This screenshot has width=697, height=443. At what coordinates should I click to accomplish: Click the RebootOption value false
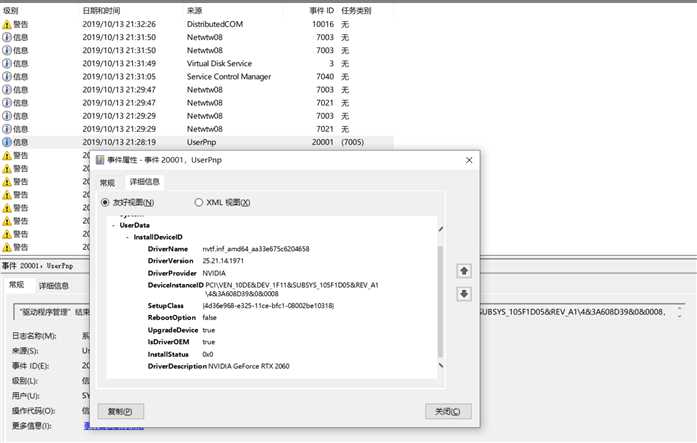click(209, 318)
